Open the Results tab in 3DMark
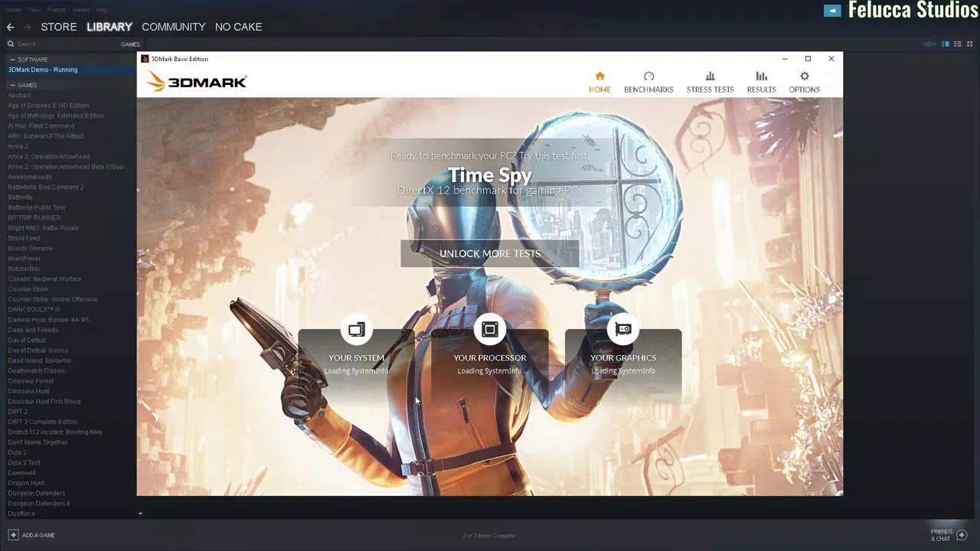 pyautogui.click(x=761, y=82)
